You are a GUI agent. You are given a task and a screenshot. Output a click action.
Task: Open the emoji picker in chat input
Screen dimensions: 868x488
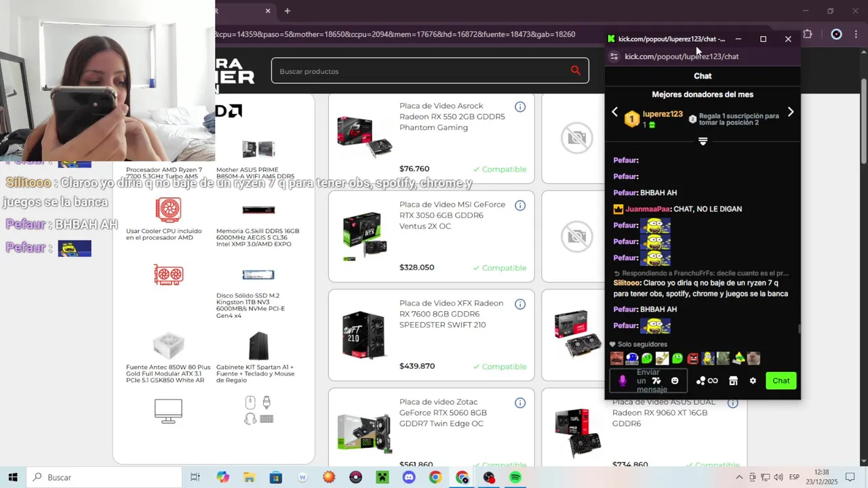pos(675,381)
